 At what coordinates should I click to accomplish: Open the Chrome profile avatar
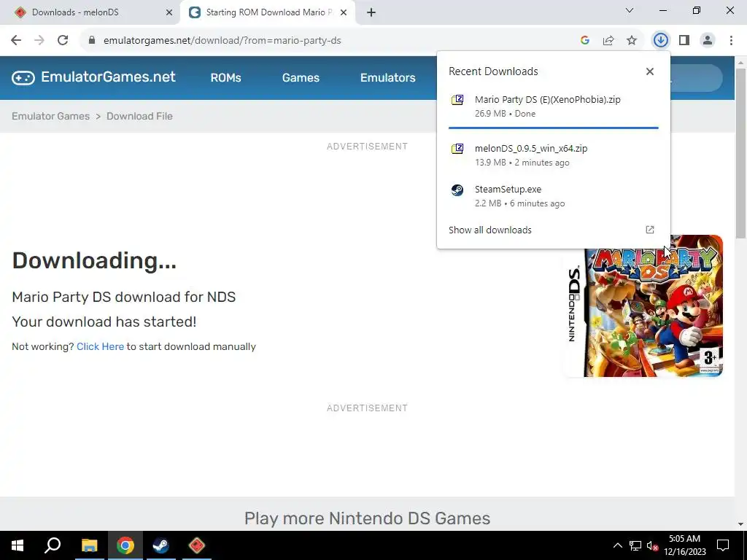coord(708,41)
